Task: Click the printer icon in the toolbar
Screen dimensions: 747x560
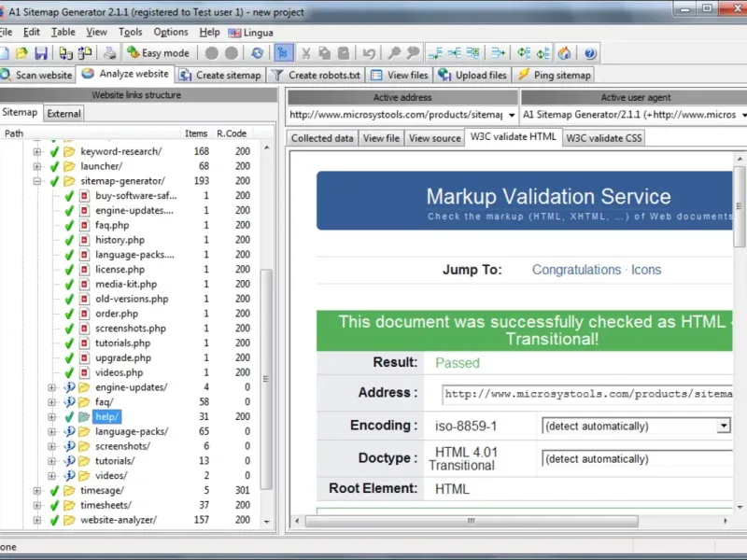Action: tap(110, 53)
